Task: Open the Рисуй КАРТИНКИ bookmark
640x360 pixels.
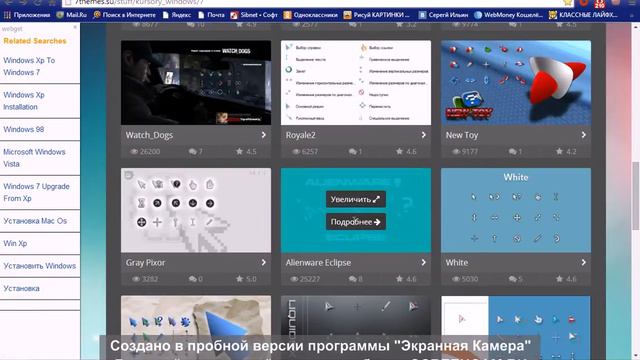Action: [x=376, y=15]
